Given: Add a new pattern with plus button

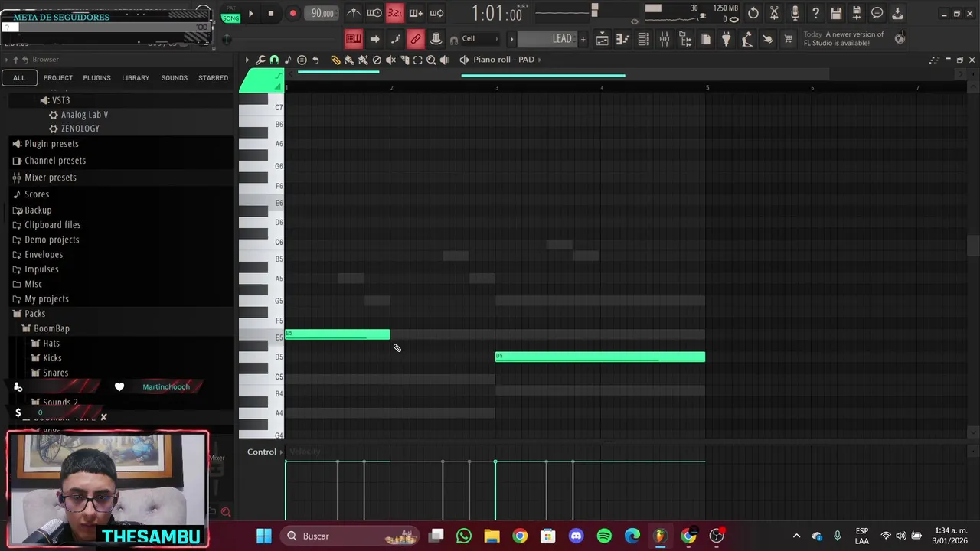Looking at the screenshot, I should pos(583,39).
